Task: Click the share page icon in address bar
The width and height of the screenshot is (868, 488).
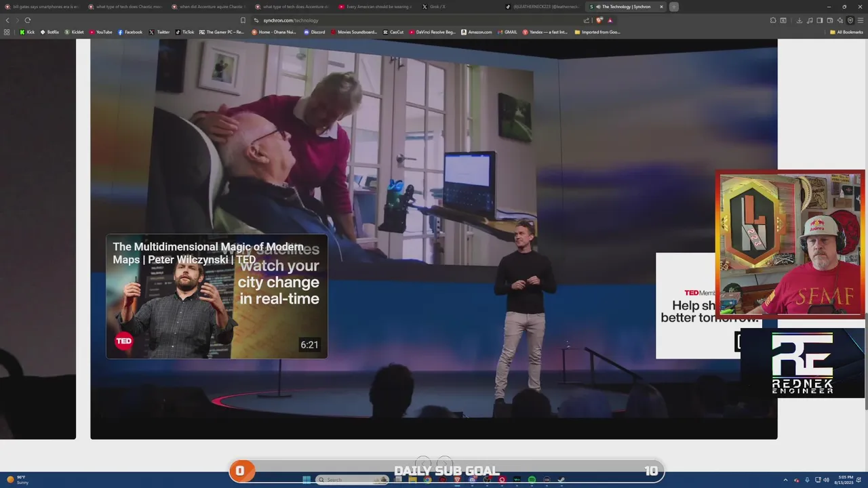Action: point(587,20)
